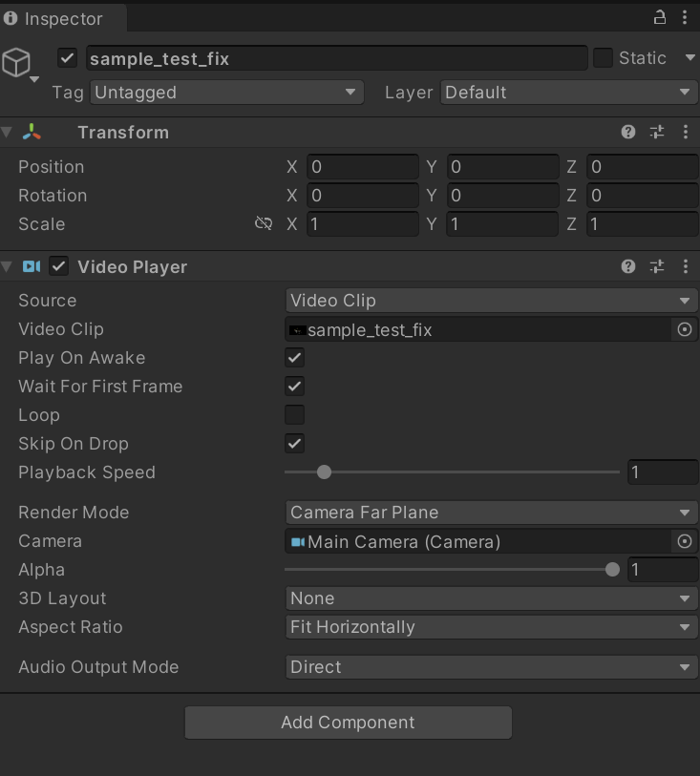Click the Rotation label
Image resolution: width=700 pixels, height=776 pixels.
click(53, 196)
